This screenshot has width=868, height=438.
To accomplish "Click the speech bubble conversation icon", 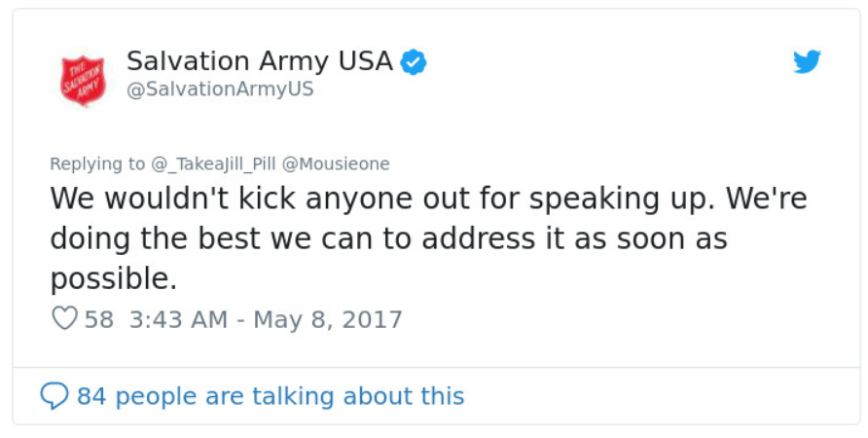I will [x=54, y=396].
